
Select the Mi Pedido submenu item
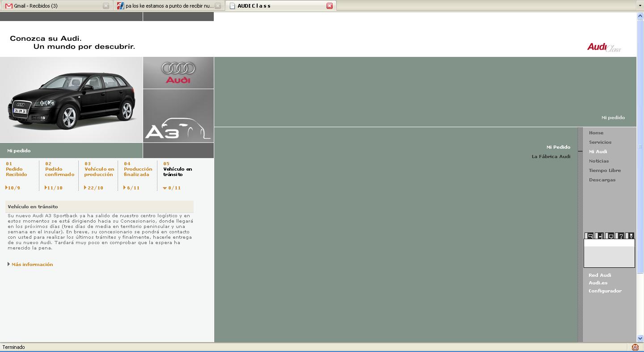coord(558,147)
